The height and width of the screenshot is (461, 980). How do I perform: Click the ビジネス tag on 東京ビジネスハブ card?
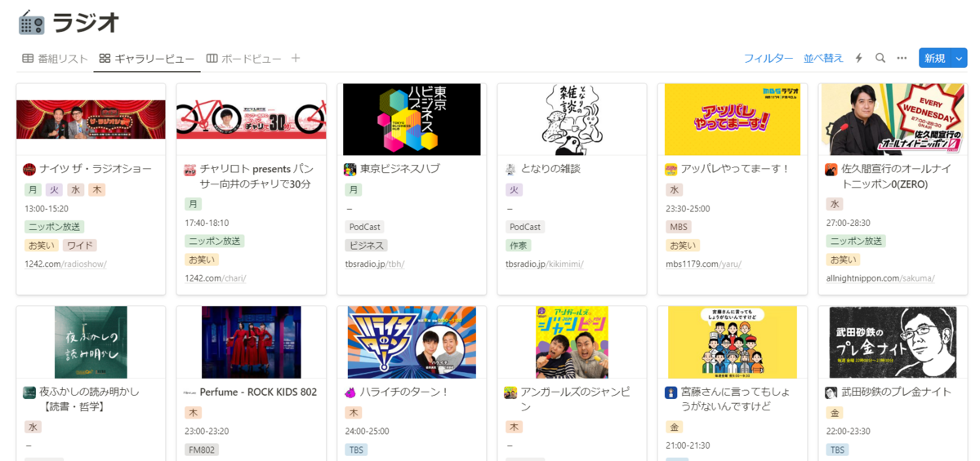click(x=366, y=246)
